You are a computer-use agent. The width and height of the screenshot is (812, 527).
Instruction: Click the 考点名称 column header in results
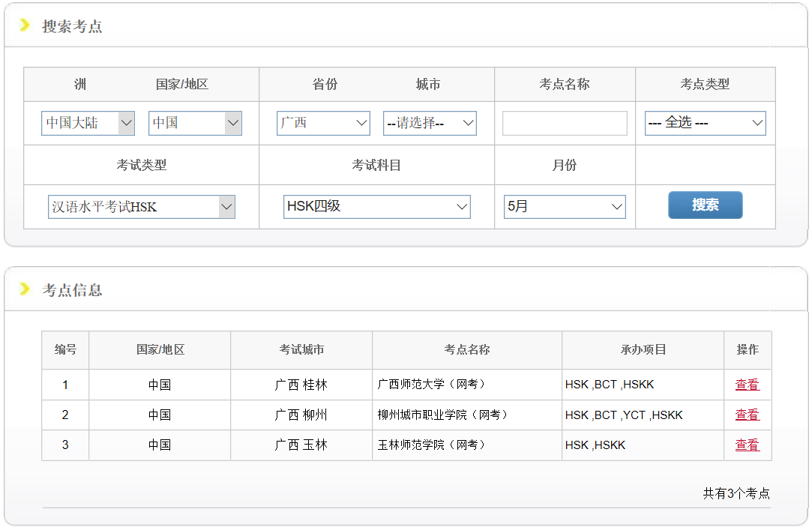coord(466,350)
